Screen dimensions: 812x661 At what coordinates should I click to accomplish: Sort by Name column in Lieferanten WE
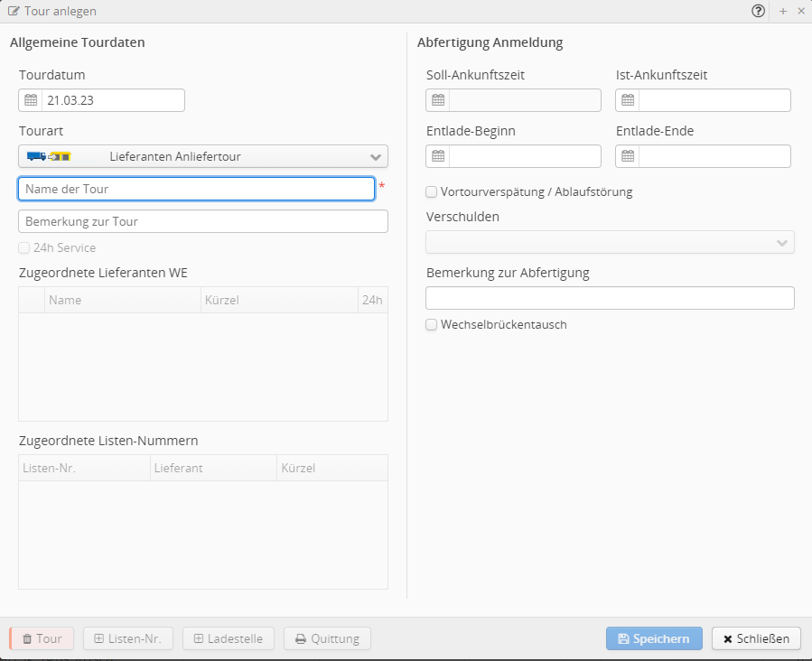[x=123, y=300]
